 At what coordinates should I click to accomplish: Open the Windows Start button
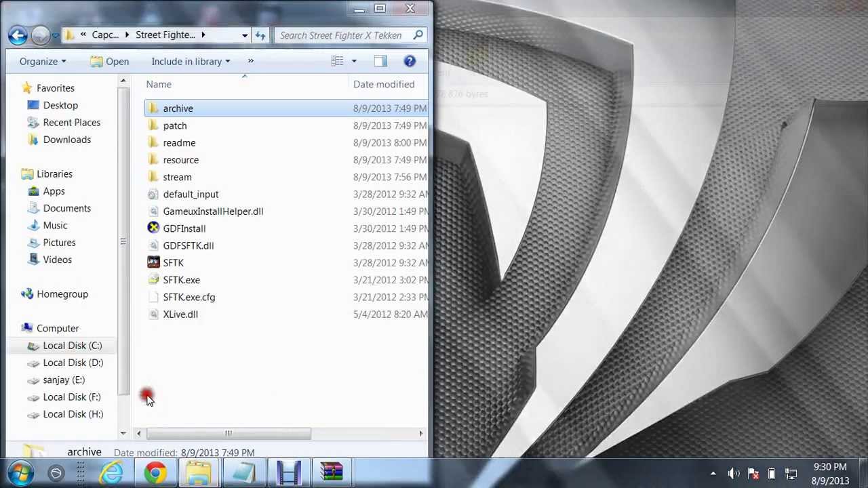pos(20,472)
